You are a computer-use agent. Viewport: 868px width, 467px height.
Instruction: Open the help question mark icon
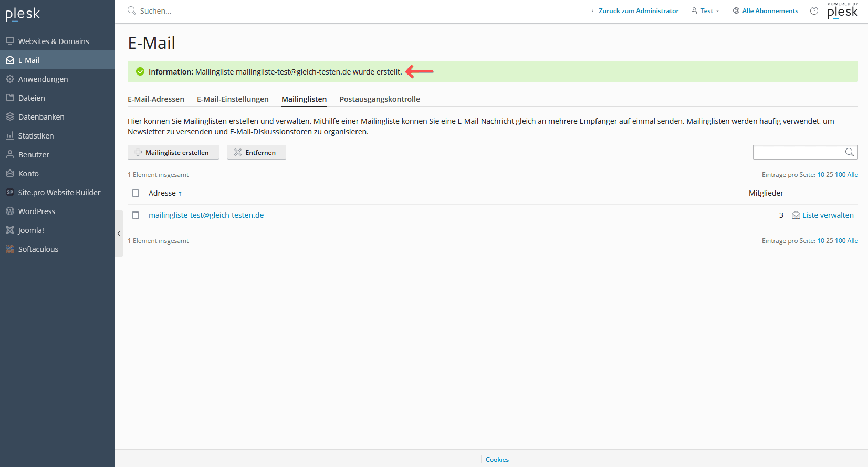(x=814, y=11)
